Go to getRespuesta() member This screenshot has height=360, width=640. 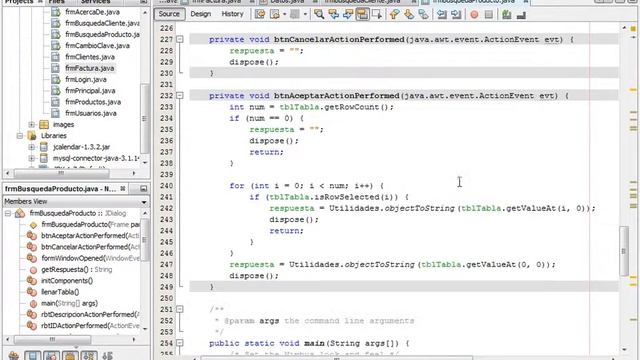(x=76, y=269)
